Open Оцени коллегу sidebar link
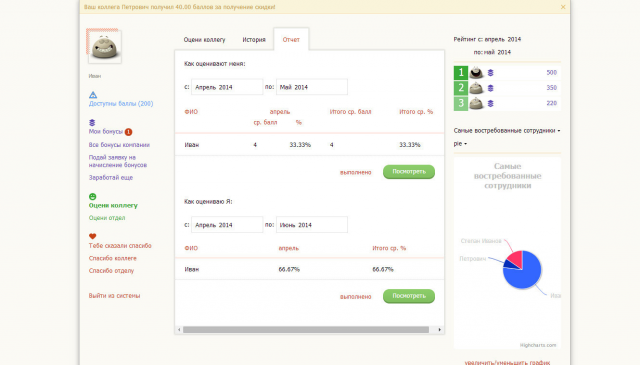Image resolution: width=640 pixels, height=365 pixels. click(113, 205)
